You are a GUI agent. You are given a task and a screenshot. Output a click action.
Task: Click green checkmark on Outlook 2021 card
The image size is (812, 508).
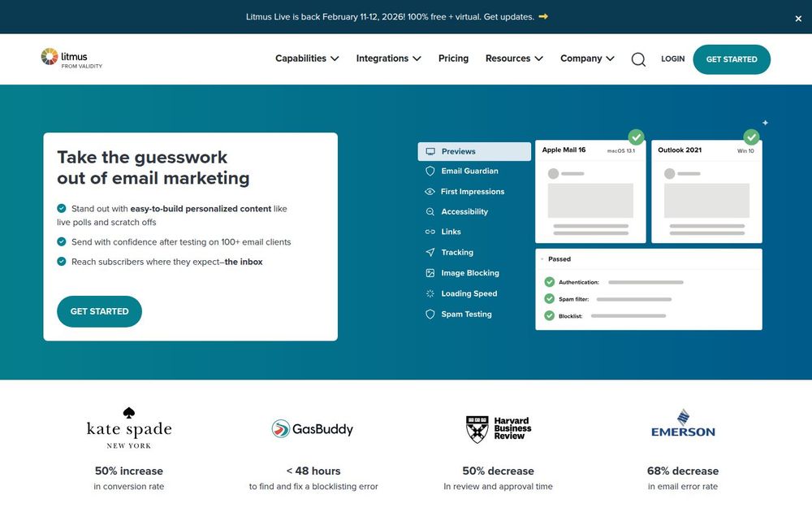click(751, 137)
